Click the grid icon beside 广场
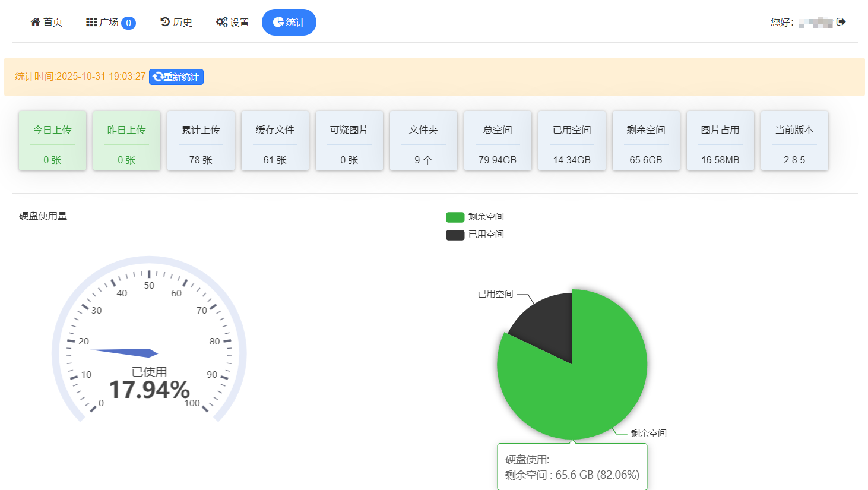The height and width of the screenshot is (490, 868). click(90, 21)
